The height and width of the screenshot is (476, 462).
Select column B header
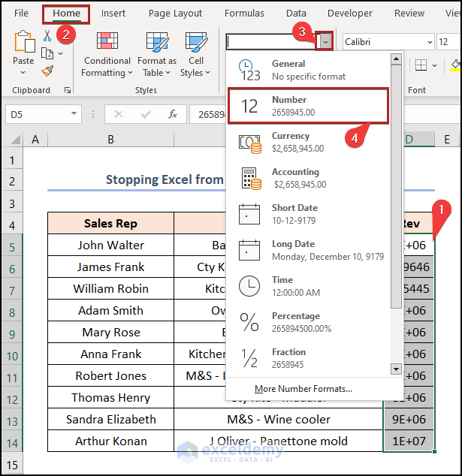click(110, 140)
